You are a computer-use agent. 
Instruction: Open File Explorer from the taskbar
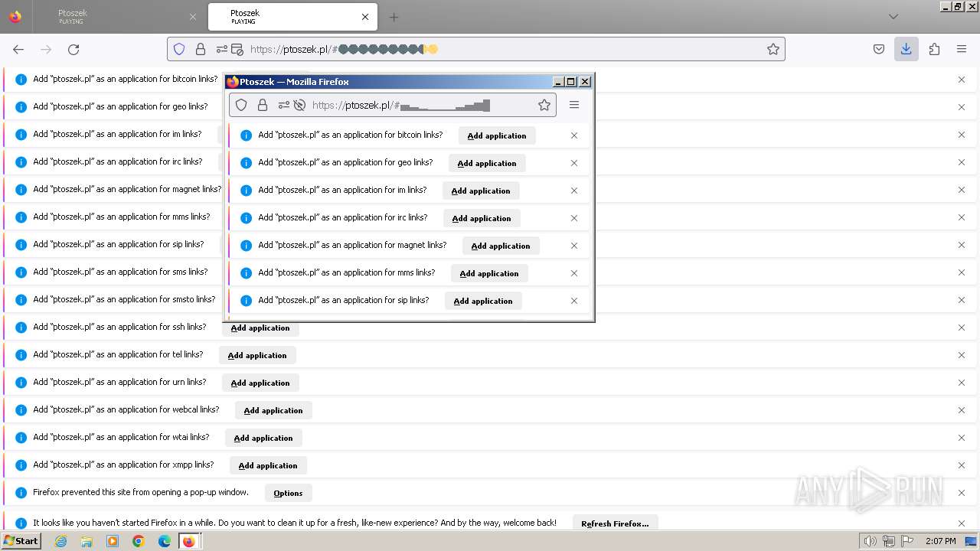coord(87,541)
